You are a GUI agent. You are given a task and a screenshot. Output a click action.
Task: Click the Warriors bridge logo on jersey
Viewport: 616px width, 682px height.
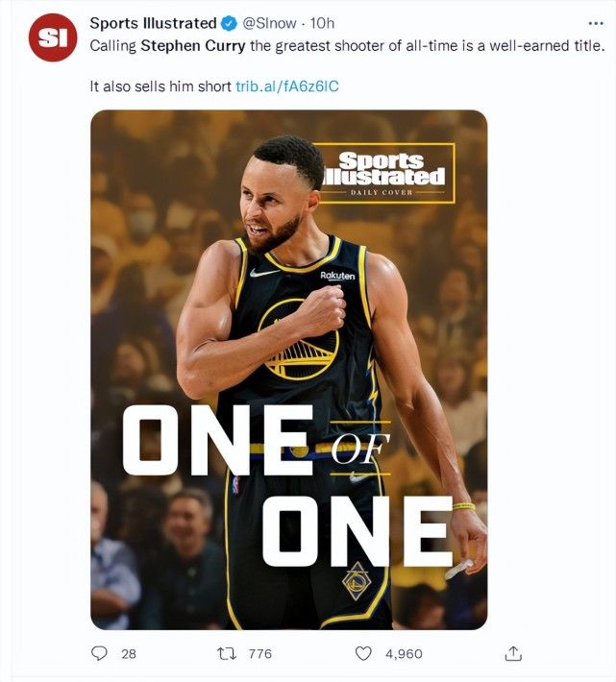[299, 339]
